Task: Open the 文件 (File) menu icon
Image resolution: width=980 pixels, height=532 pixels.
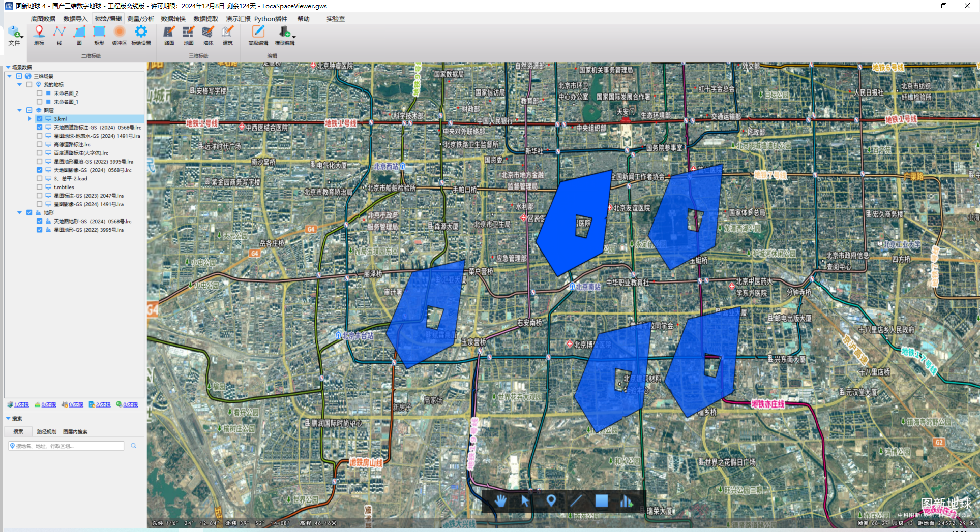Action: tap(14, 35)
